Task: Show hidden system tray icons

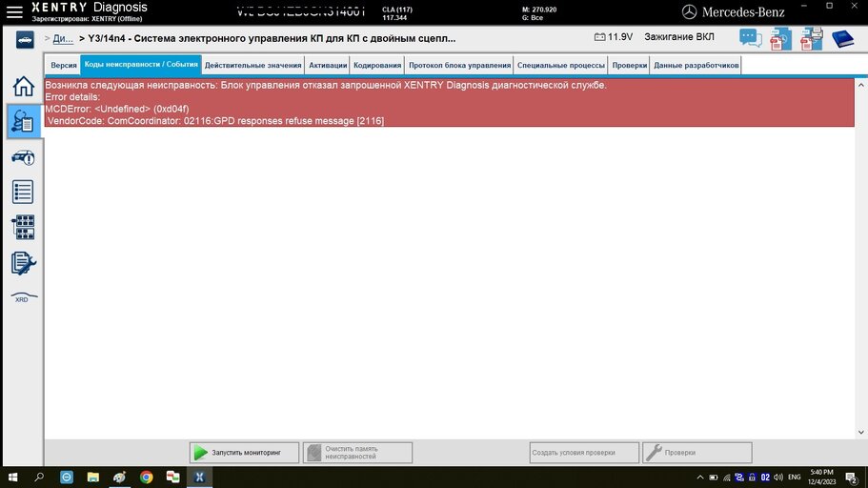Action: (700, 477)
